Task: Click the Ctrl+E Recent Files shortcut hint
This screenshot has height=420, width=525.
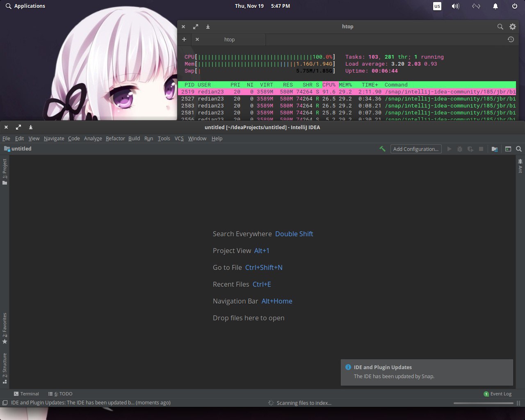Action: 262,284
